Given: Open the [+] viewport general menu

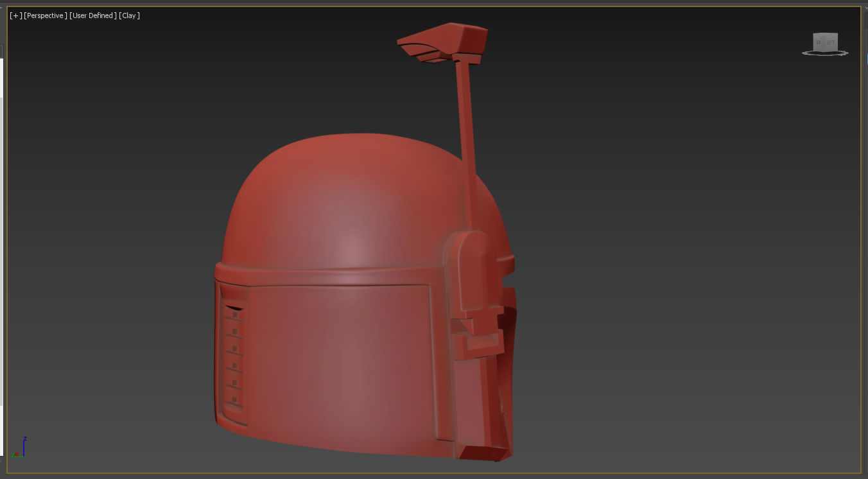Looking at the screenshot, I should pos(15,15).
